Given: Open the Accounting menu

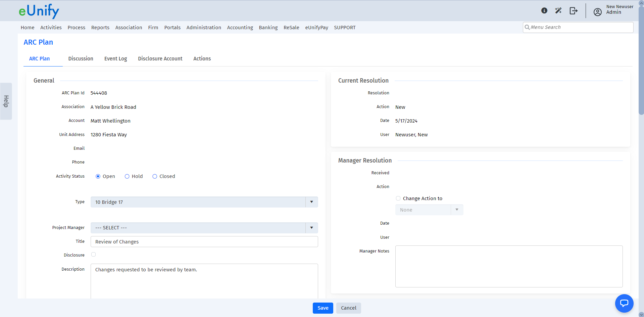Looking at the screenshot, I should pos(240,28).
